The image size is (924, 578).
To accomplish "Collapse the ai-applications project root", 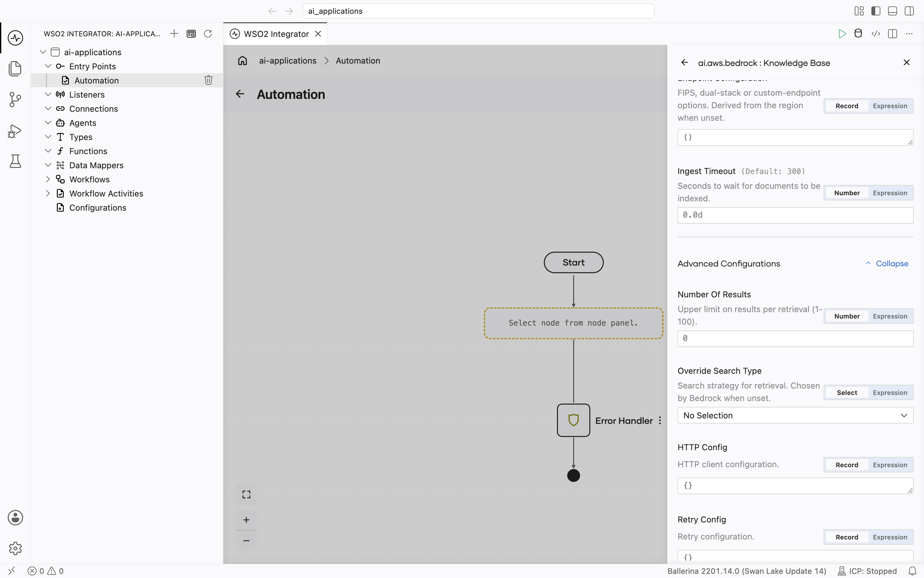I will [x=43, y=52].
